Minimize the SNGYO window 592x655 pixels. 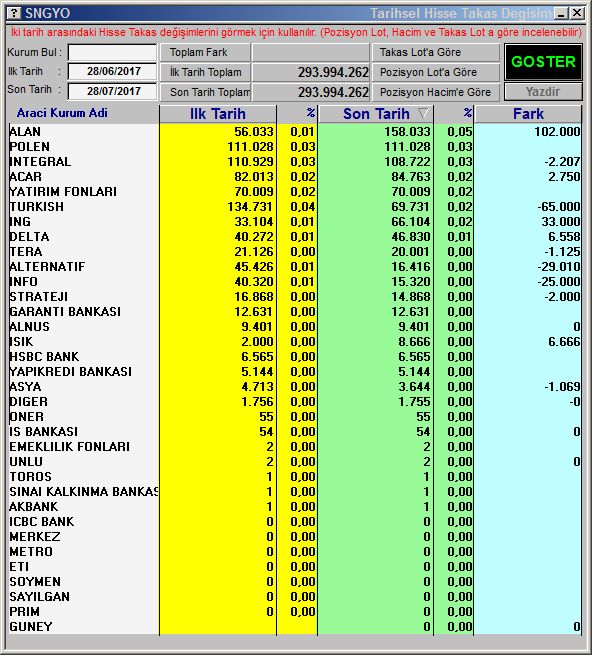(562, 13)
